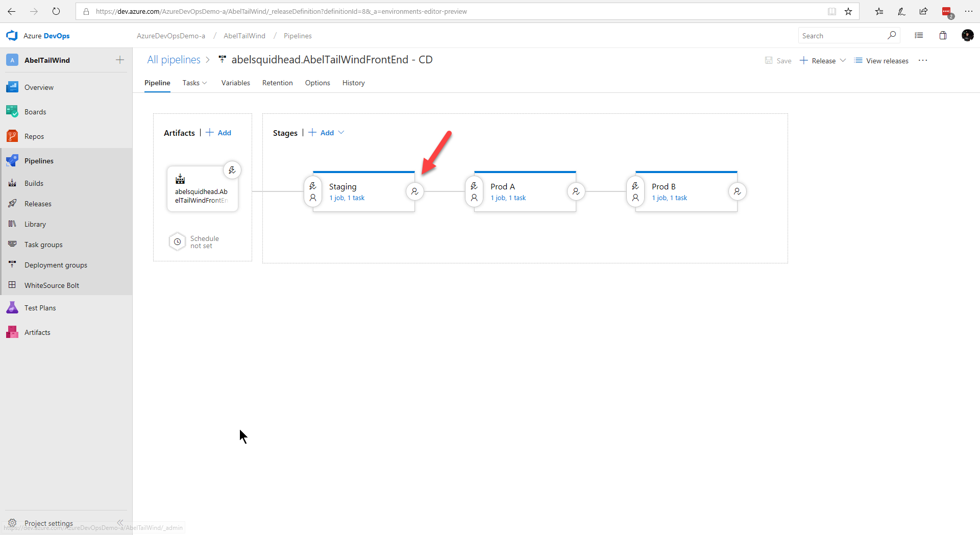Click AbelTailWind breadcrumb link

tap(244, 36)
